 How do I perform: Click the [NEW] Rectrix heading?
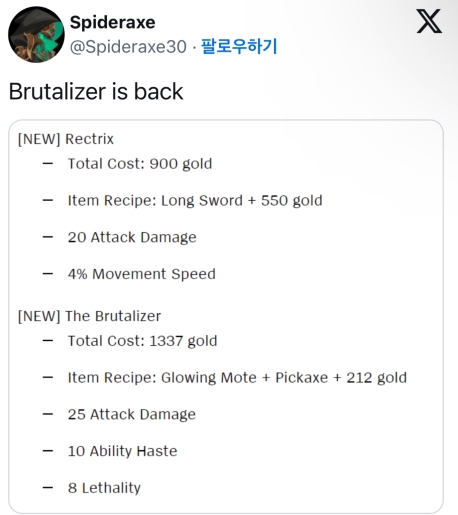66,139
